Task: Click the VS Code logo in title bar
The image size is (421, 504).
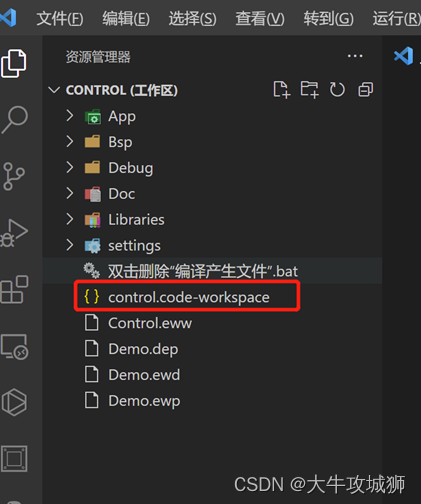Action: [8, 18]
